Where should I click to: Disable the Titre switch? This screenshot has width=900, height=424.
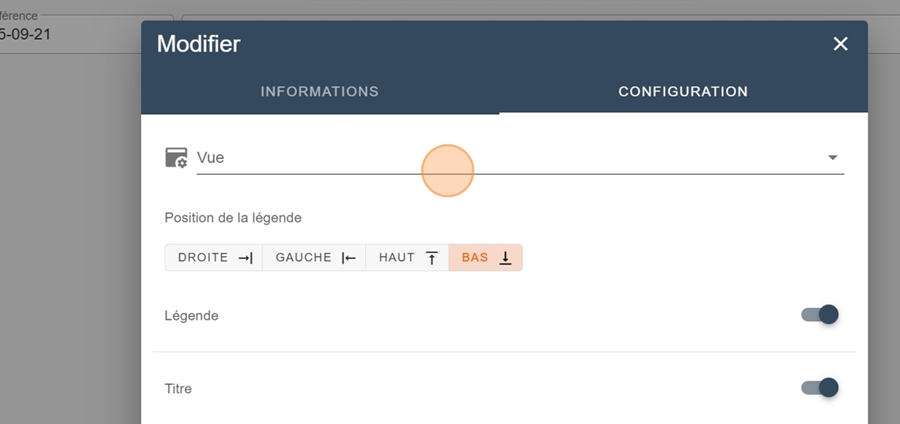point(819,387)
